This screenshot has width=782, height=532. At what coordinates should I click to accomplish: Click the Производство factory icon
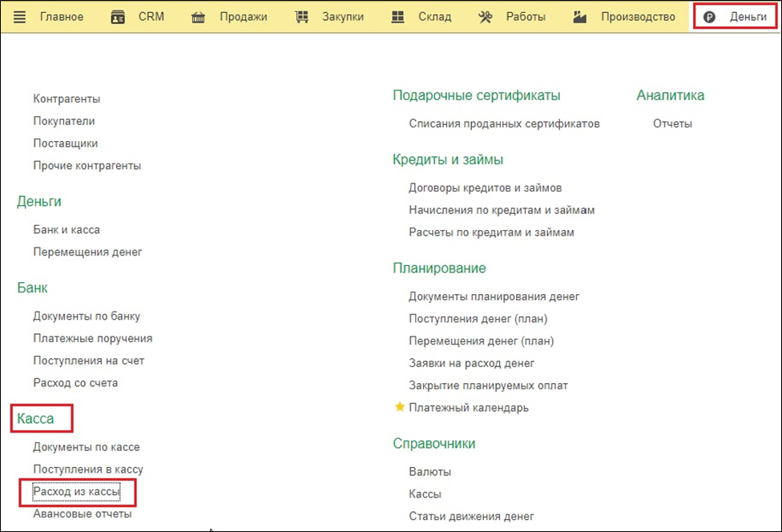click(x=580, y=17)
